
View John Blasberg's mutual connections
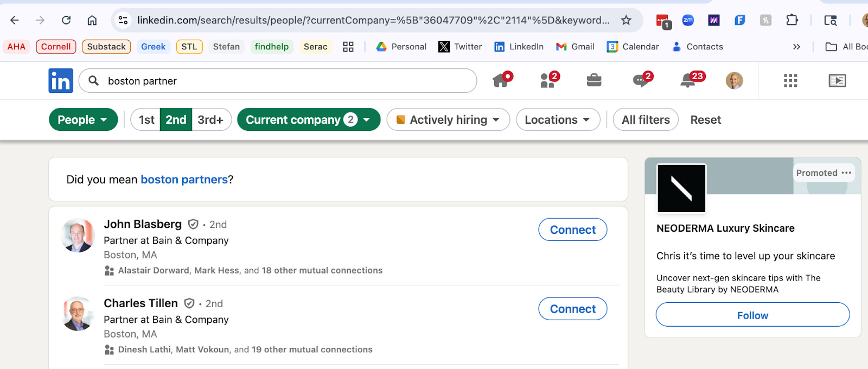(x=250, y=270)
